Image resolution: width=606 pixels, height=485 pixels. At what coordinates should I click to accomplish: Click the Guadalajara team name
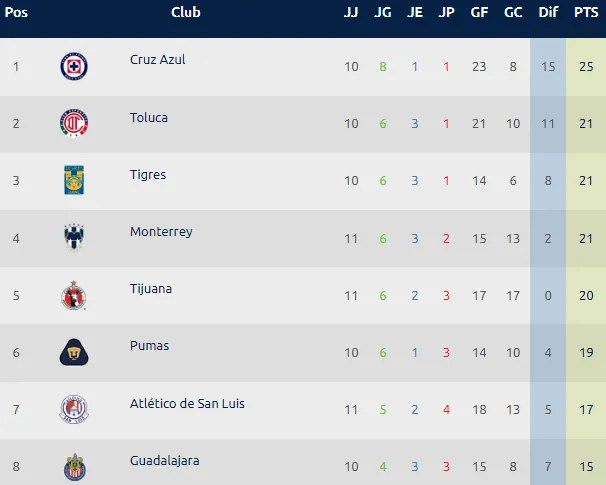pyautogui.click(x=165, y=461)
